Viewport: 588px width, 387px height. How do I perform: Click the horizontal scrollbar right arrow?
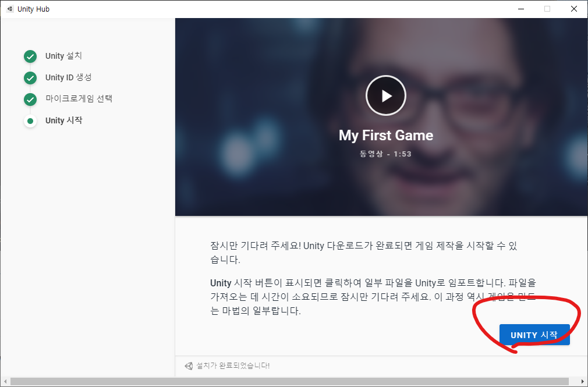pyautogui.click(x=583, y=382)
